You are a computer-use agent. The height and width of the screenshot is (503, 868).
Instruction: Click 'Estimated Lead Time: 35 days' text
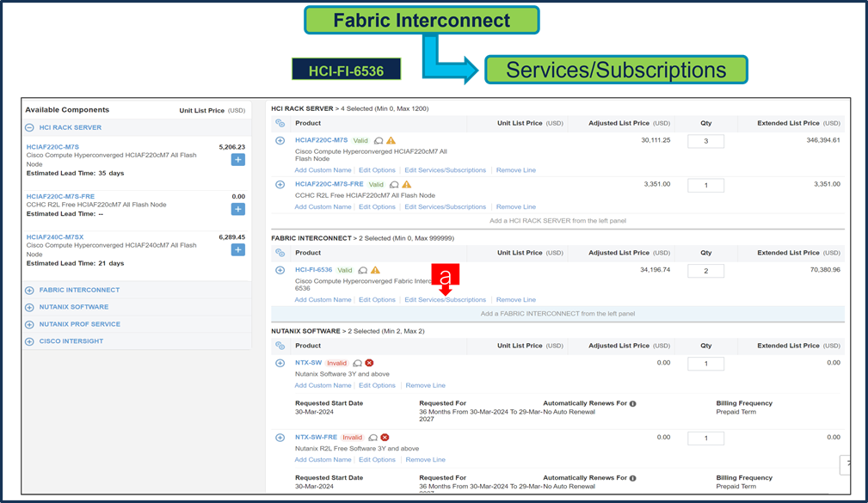point(76,173)
